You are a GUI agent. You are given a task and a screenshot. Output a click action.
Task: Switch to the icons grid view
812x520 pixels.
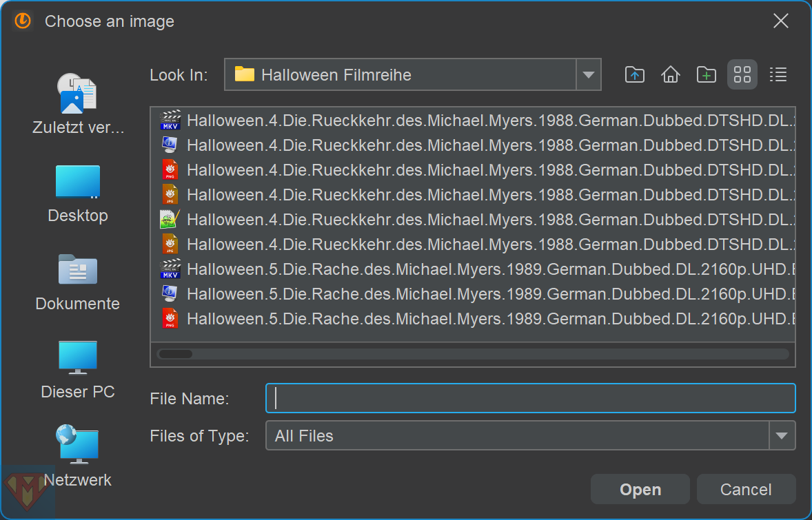click(x=742, y=74)
